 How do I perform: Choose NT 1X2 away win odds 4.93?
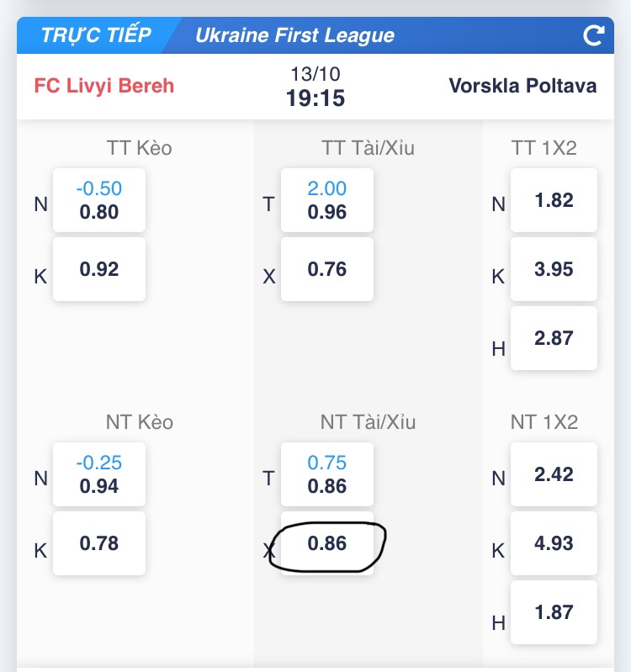554,543
